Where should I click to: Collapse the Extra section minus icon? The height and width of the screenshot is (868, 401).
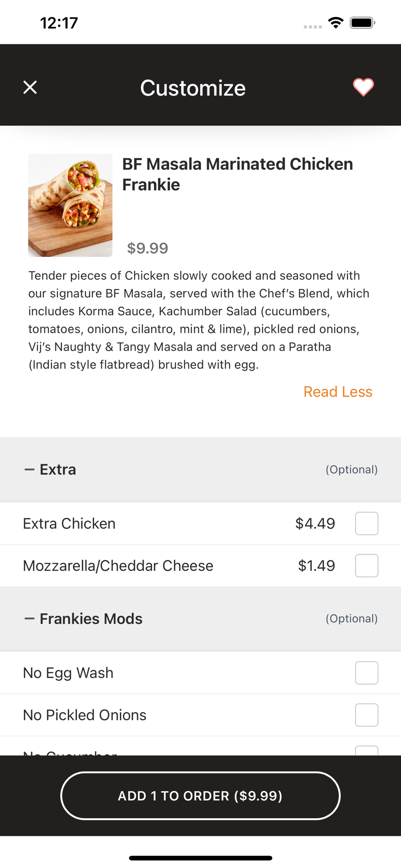[x=30, y=470]
